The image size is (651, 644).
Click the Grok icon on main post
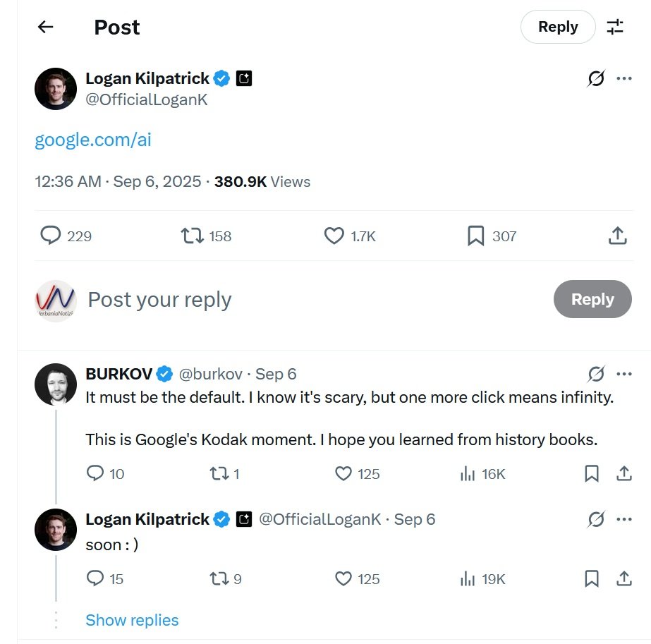point(596,79)
